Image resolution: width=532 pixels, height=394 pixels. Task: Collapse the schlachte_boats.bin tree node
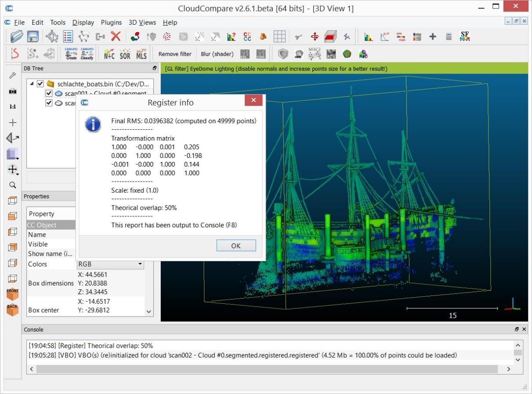click(x=32, y=84)
